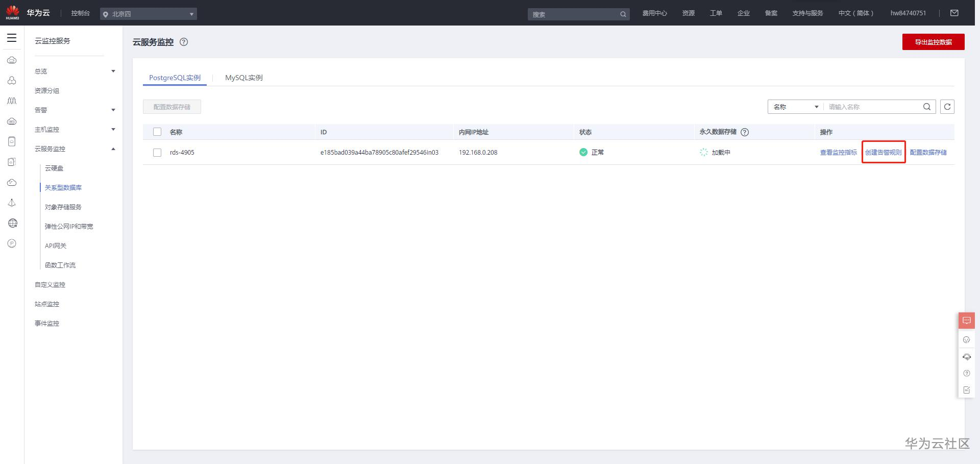Open 资源 in top menu
The height and width of the screenshot is (464, 980).
point(689,13)
